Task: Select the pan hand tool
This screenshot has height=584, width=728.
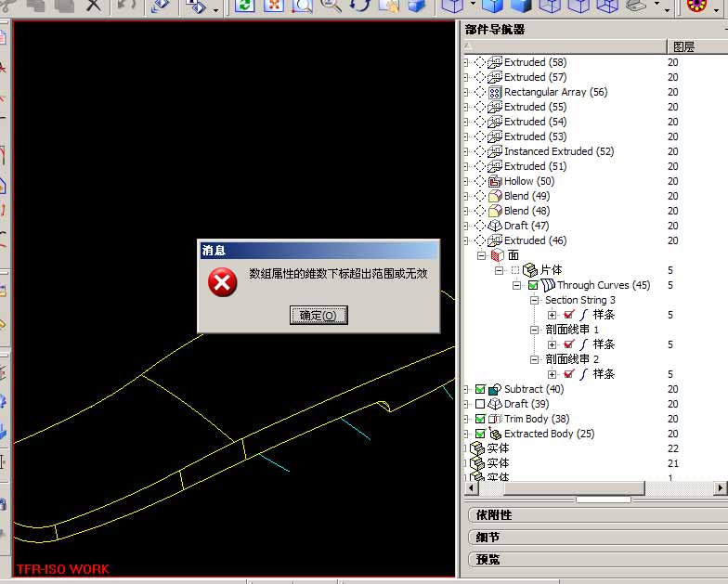Action: point(388,6)
